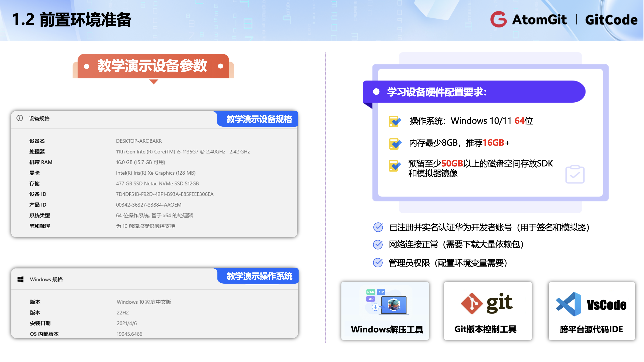Click the circle check beside 管理员权限
Screen dimensions: 644x362
click(x=378, y=262)
